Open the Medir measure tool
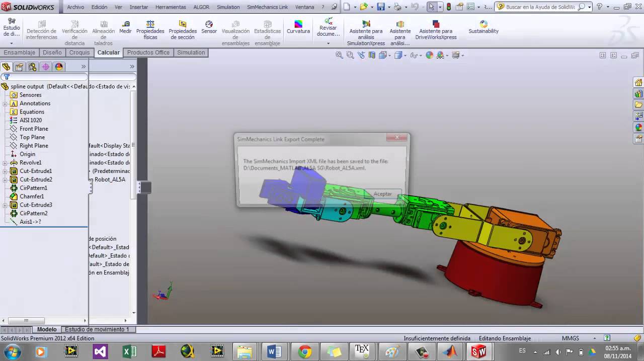The image size is (644, 361). pyautogui.click(x=125, y=27)
